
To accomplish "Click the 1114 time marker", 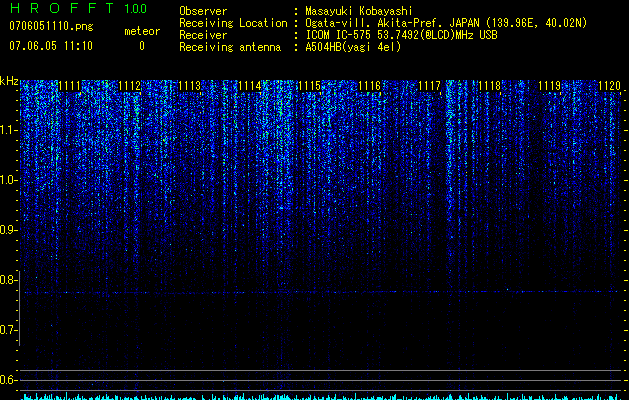I will (250, 86).
